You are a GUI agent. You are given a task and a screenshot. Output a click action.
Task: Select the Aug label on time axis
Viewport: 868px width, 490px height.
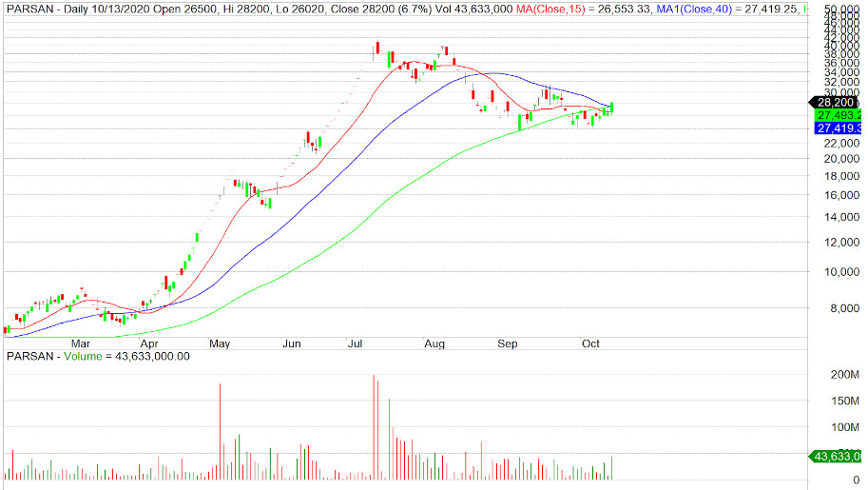pyautogui.click(x=435, y=343)
